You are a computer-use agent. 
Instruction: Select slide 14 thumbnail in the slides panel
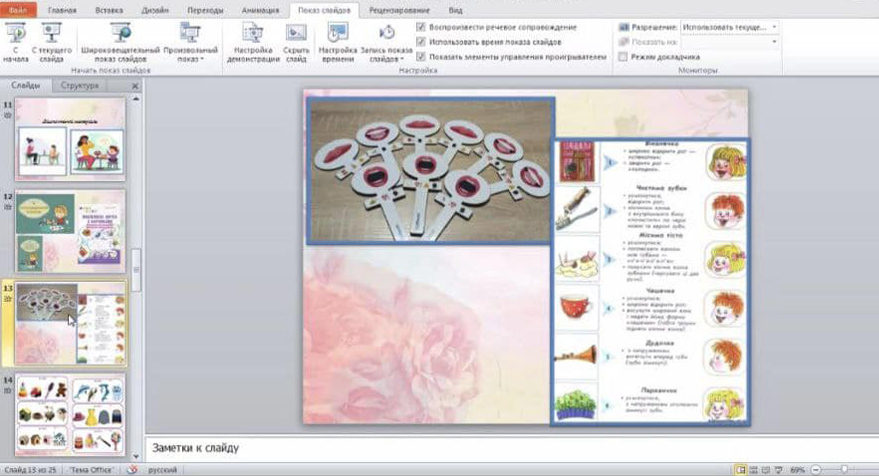pyautogui.click(x=69, y=413)
